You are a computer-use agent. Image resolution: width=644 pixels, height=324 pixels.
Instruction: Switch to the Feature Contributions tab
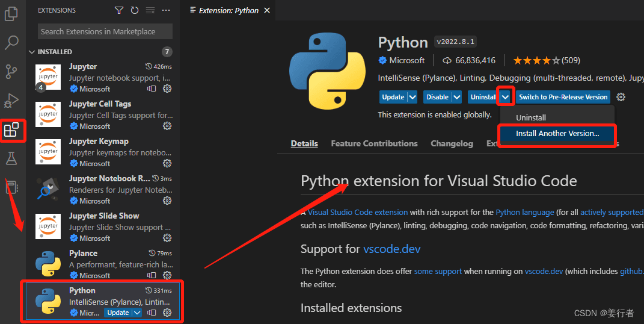tap(374, 143)
